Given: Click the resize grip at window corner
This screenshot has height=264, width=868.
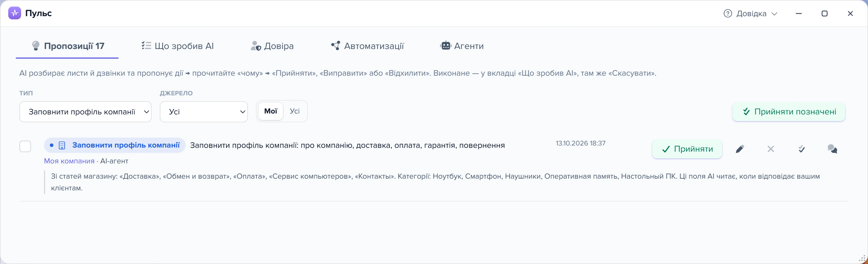Looking at the screenshot, I should 862,259.
